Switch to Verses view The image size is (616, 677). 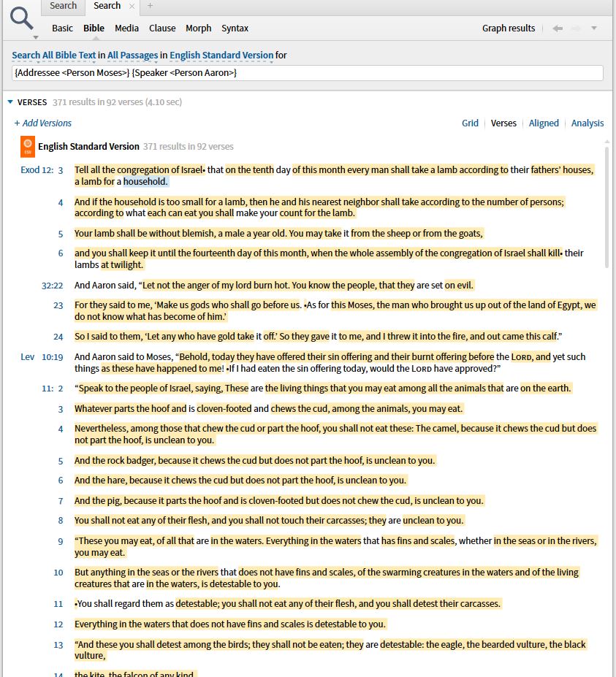(x=503, y=123)
